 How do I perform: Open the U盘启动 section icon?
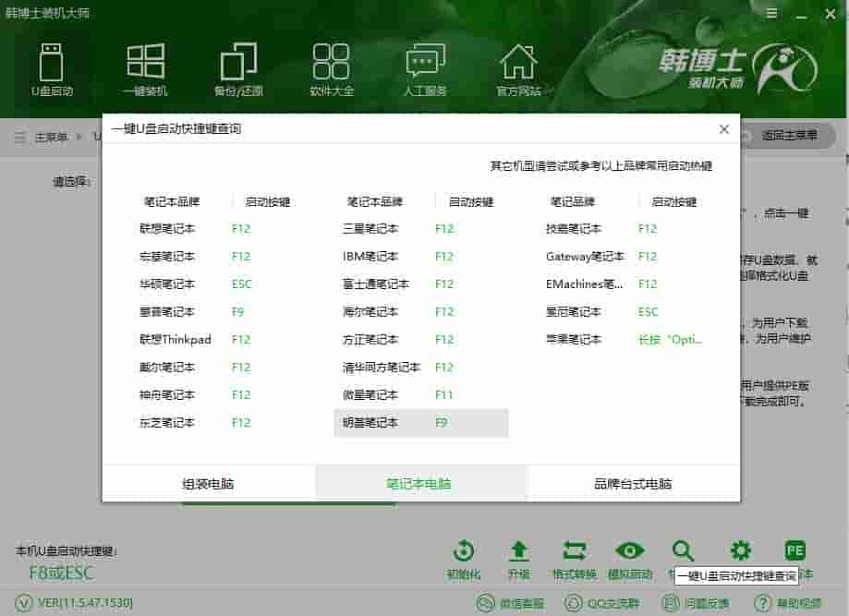pyautogui.click(x=52, y=69)
